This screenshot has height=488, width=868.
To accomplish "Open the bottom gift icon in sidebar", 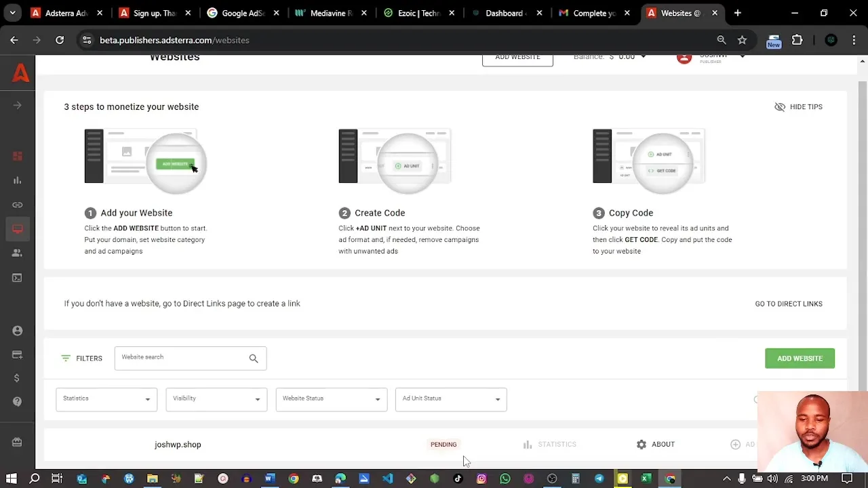I will (x=18, y=442).
